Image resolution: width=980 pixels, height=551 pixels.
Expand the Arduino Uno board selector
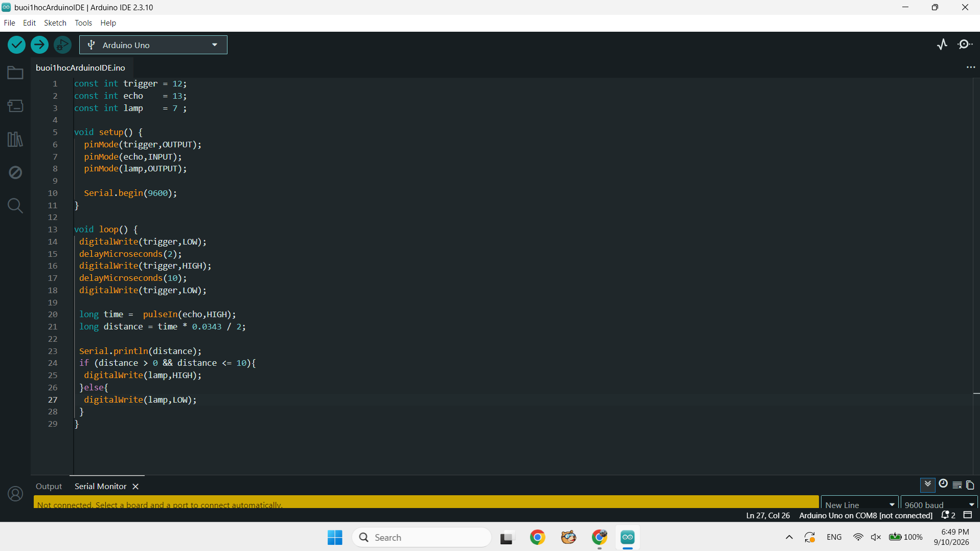pos(153,45)
